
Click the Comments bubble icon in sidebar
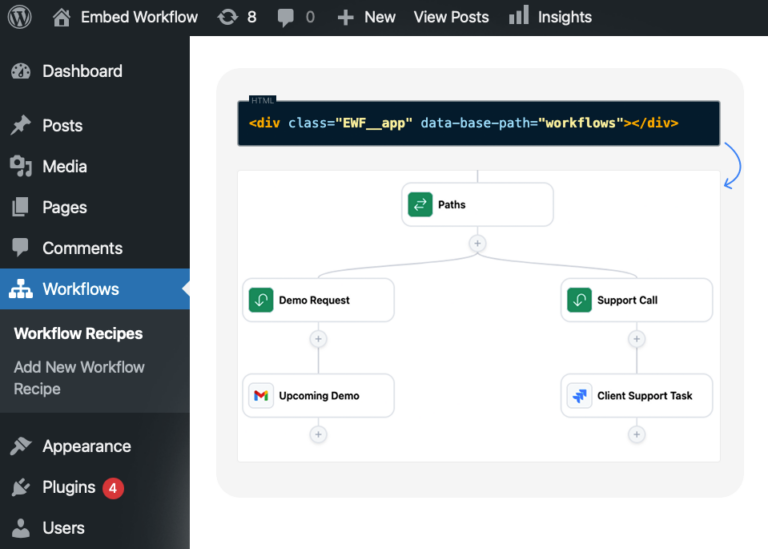coord(21,247)
